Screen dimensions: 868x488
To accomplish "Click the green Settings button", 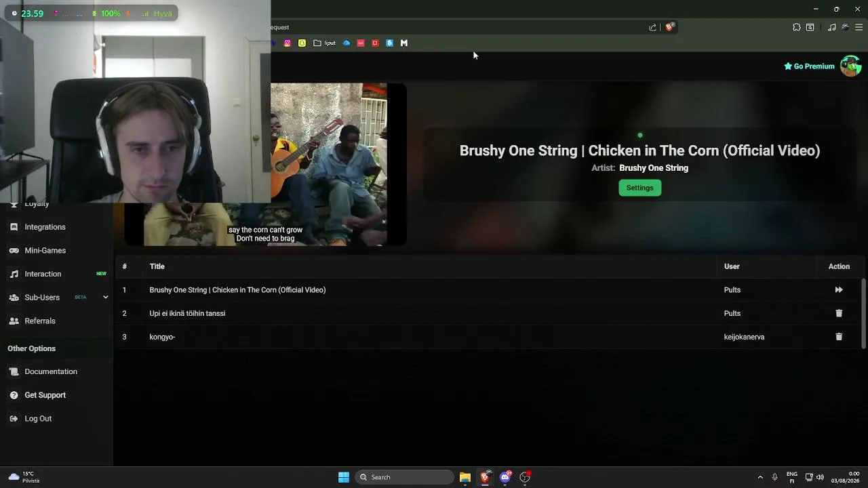I will pos(640,188).
